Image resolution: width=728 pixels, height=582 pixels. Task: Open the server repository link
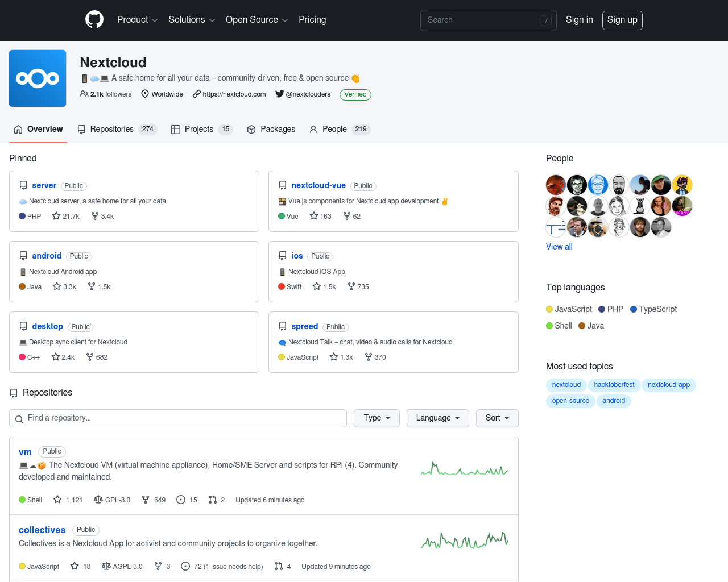click(x=44, y=185)
